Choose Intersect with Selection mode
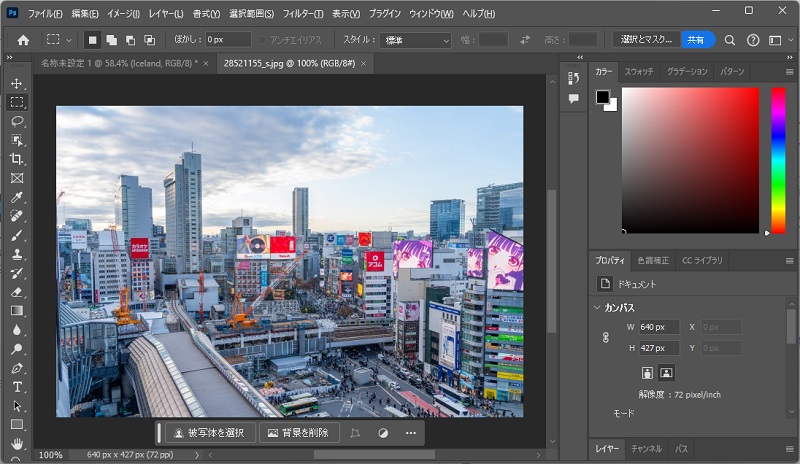Screen dimensions: 800x464 coord(149,40)
